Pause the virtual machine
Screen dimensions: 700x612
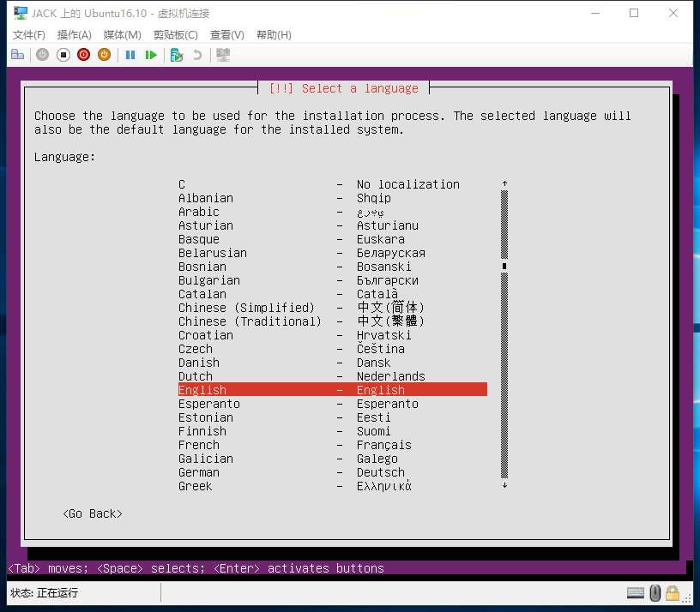point(130,55)
